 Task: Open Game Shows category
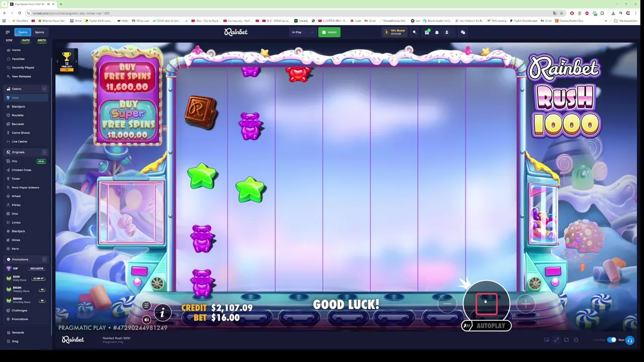pyautogui.click(x=21, y=133)
